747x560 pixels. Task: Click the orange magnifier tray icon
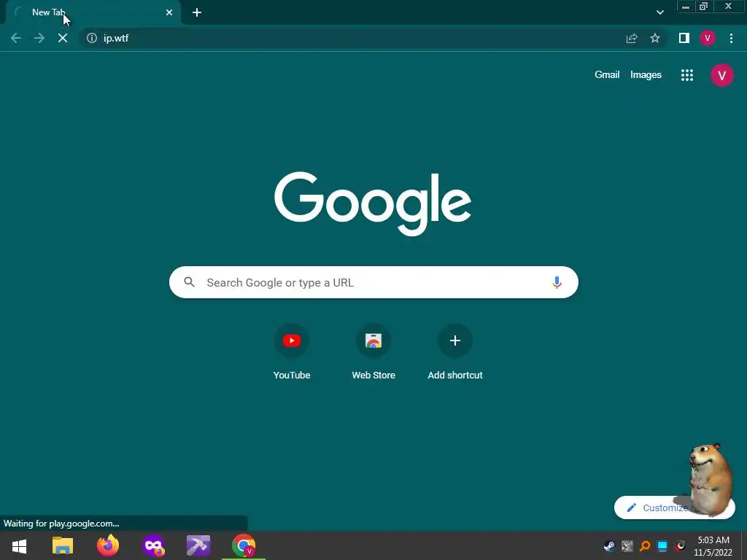[x=645, y=545]
